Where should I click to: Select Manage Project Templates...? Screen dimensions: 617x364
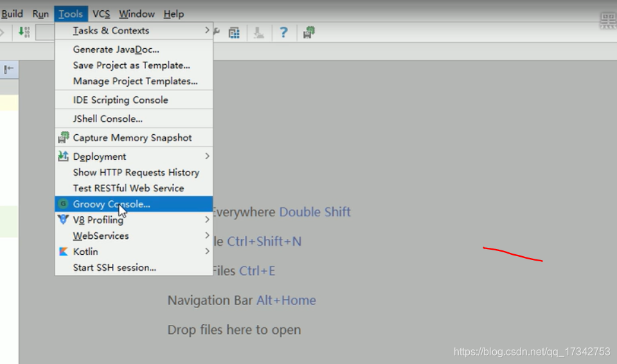[134, 81]
